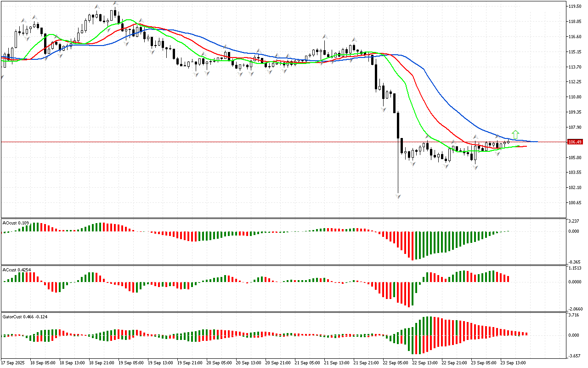The height and width of the screenshot is (368, 588).
Task: Click the 110.80 price scale label
Action: pos(575,97)
